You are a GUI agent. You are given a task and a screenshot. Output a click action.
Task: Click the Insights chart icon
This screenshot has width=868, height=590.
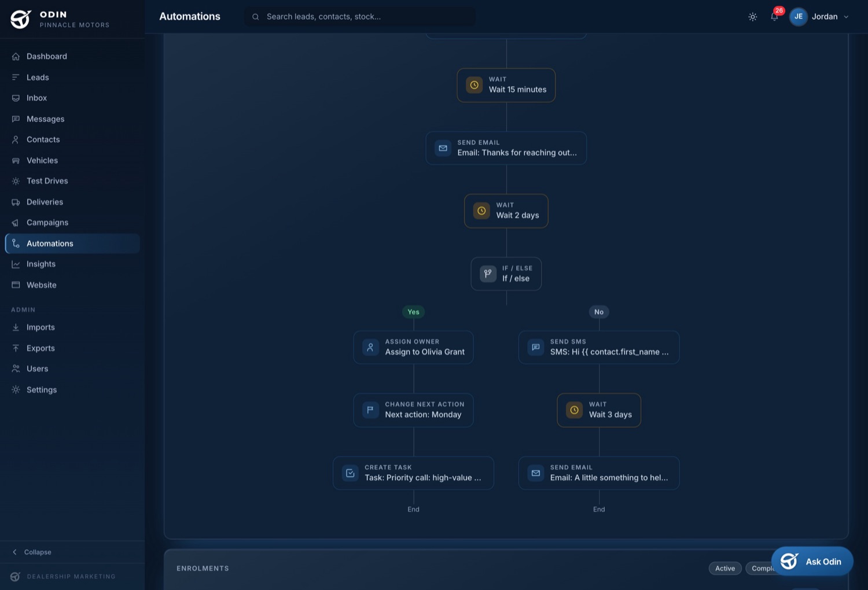[16, 264]
